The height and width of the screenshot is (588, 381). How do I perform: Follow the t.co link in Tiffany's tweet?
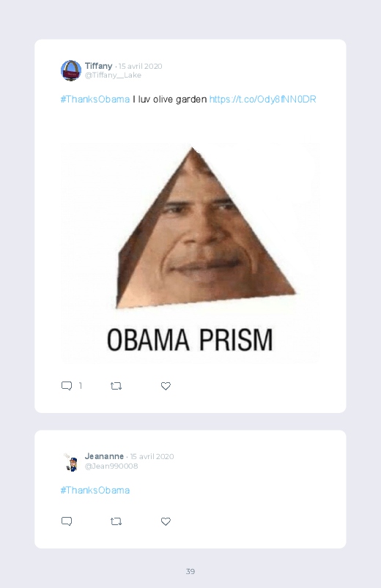263,100
